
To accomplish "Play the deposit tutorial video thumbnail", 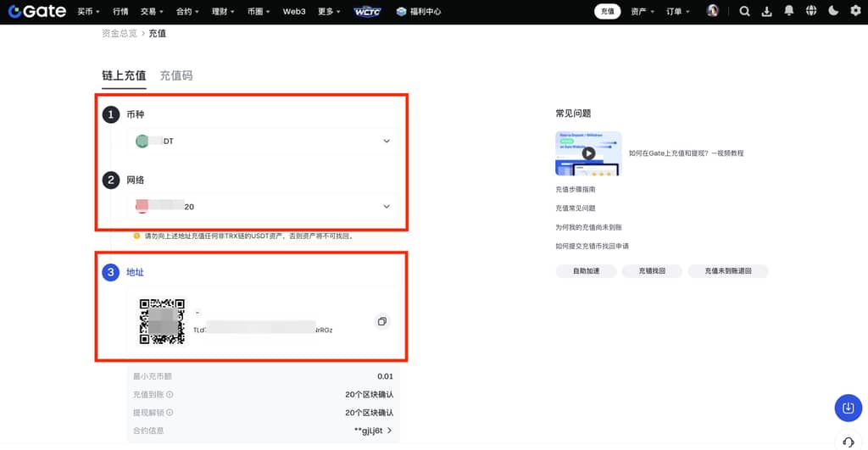I will [588, 153].
